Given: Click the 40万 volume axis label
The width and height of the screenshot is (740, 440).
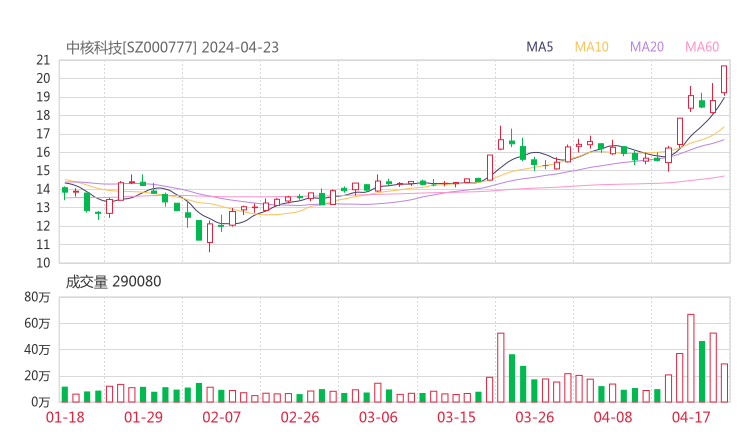Looking at the screenshot, I should (x=37, y=350).
